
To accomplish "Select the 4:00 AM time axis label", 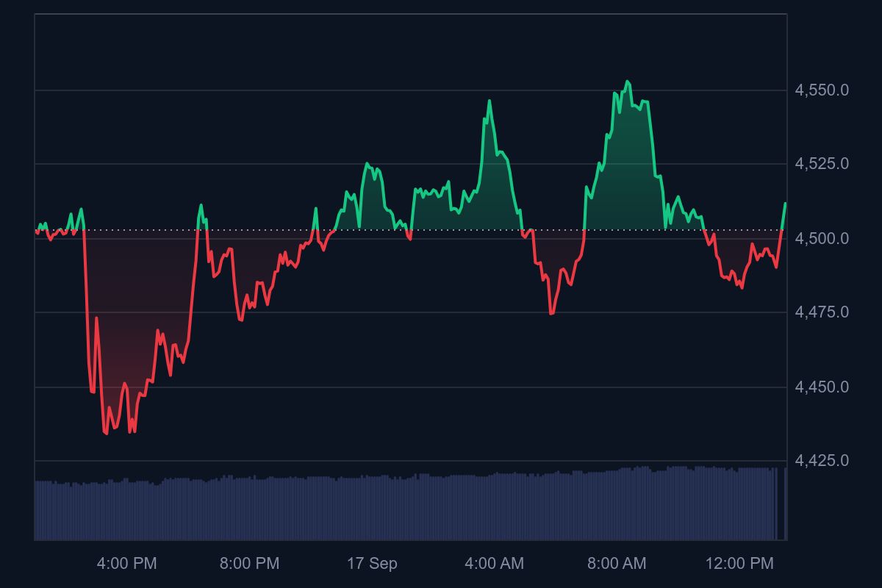I will coord(494,564).
